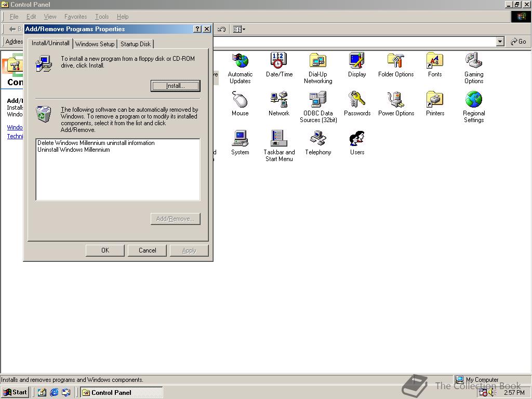This screenshot has height=399, width=532.
Task: Click OK in Add/Remove Programs dialog
Action: [105, 250]
